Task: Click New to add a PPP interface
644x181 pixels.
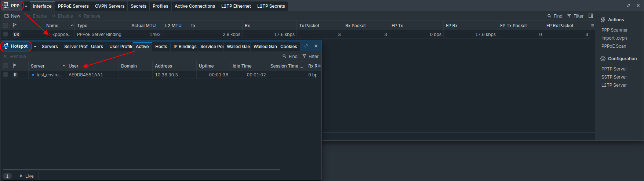Action: [x=12, y=16]
